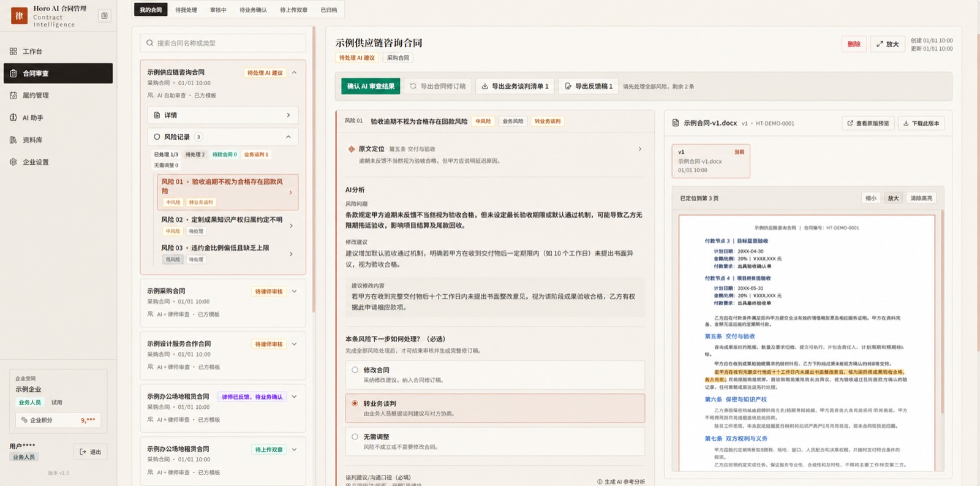Switch to the 已归档 tab
Screen dimensions: 980x486
point(329,10)
